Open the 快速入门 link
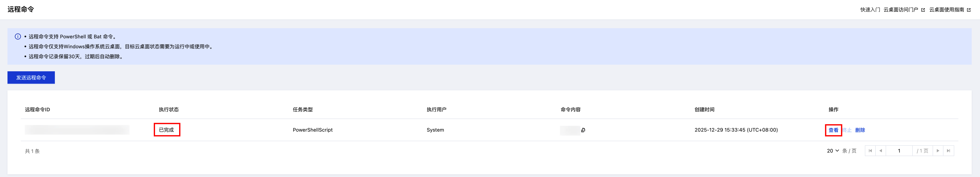The height and width of the screenshot is (177, 980). pyautogui.click(x=870, y=10)
